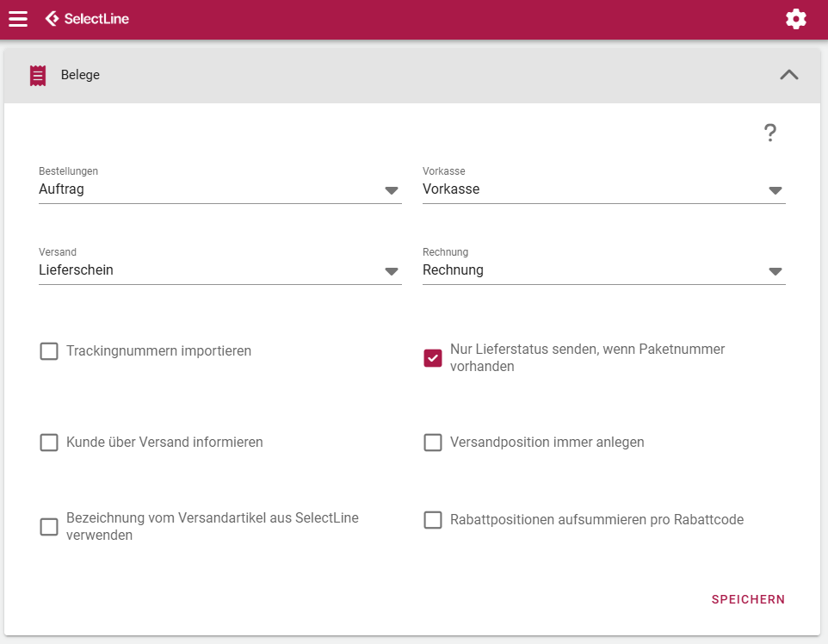828x644 pixels.
Task: Open help with the question mark icon
Action: tap(770, 133)
